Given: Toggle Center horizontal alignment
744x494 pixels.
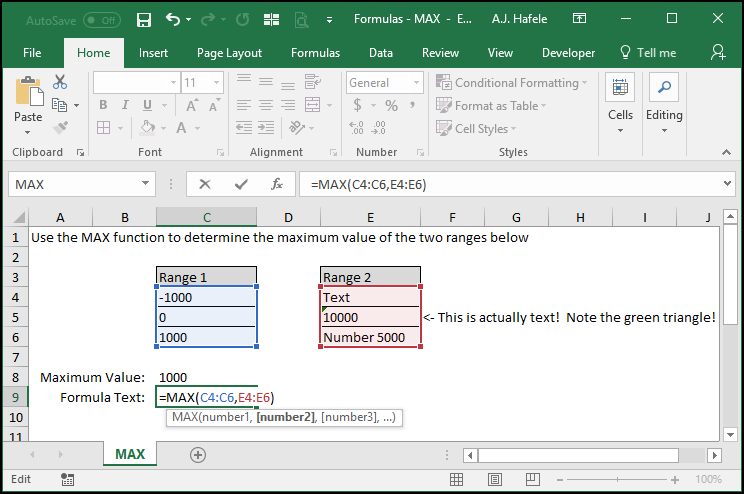Looking at the screenshot, I should pos(266,105).
